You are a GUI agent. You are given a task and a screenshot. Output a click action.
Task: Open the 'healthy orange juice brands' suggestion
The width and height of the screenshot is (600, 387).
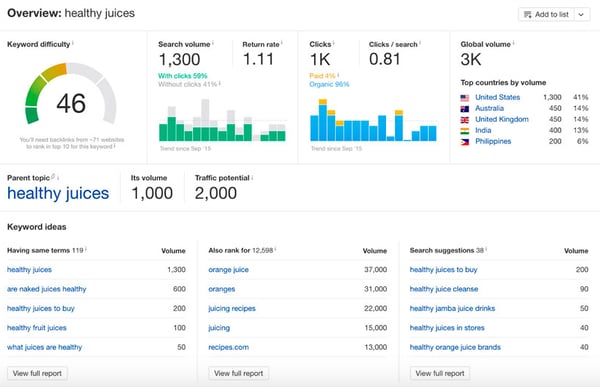pos(455,347)
